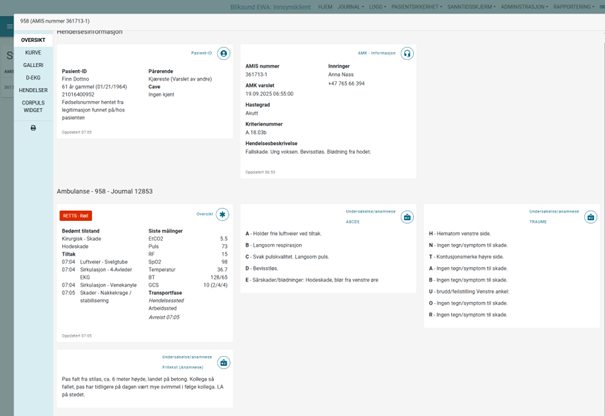Click the print icon in the sidebar
The height and width of the screenshot is (416, 605).
(x=33, y=128)
